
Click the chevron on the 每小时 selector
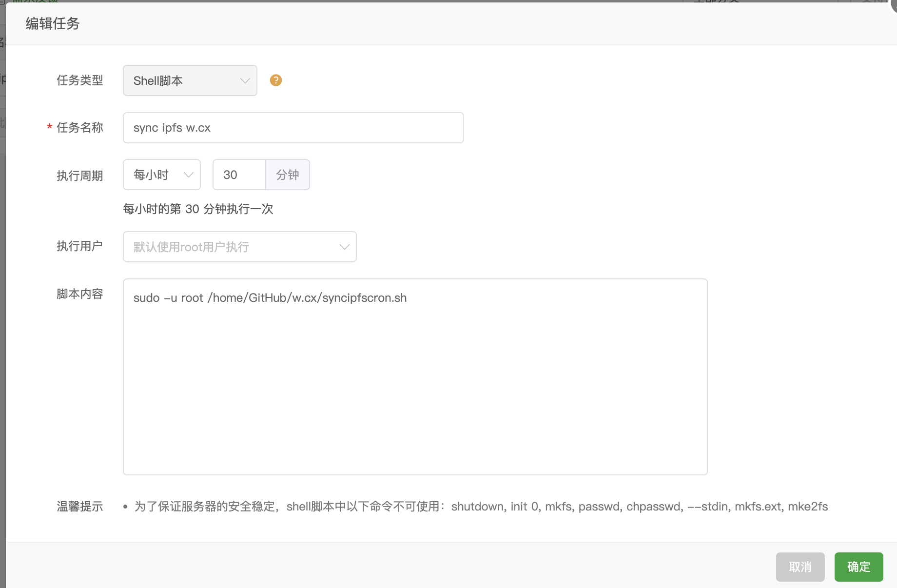tap(189, 175)
